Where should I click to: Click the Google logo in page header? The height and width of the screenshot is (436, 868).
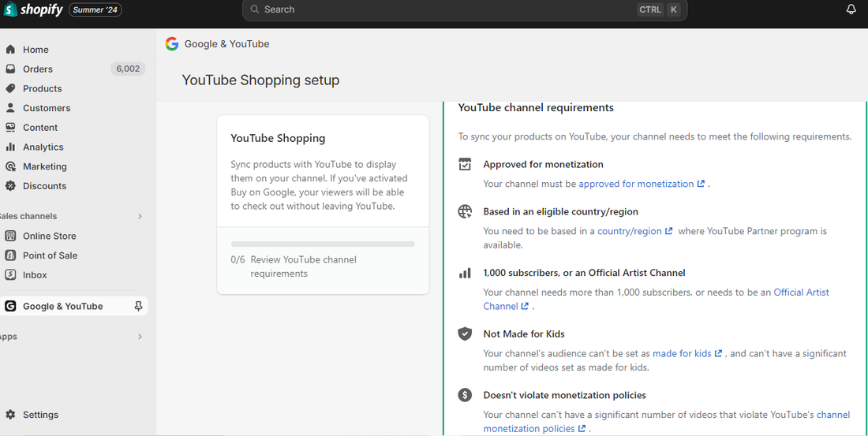[x=171, y=44]
